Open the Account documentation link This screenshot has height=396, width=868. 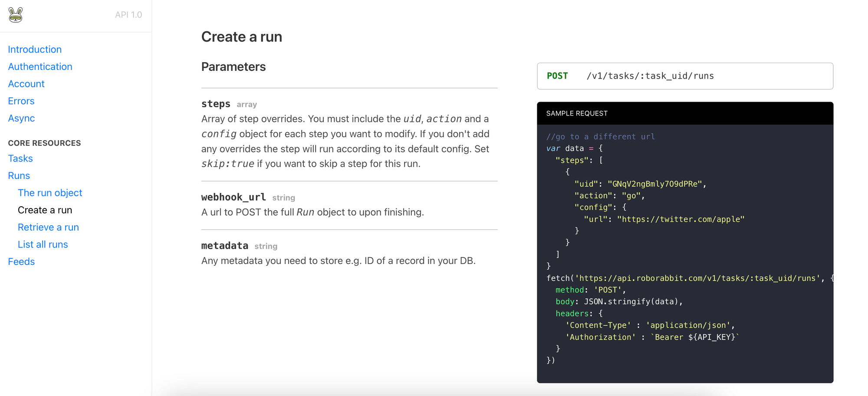click(x=26, y=84)
